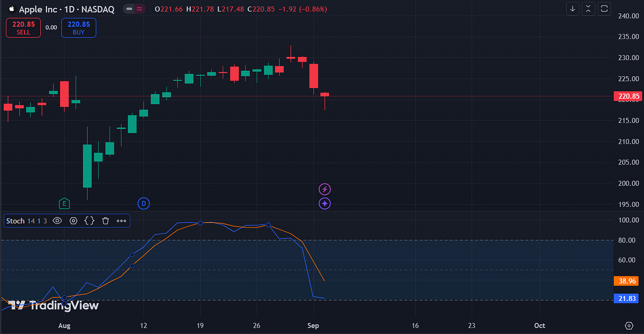View the Stoch source code via braces icon
644x334 pixels.
(x=89, y=221)
